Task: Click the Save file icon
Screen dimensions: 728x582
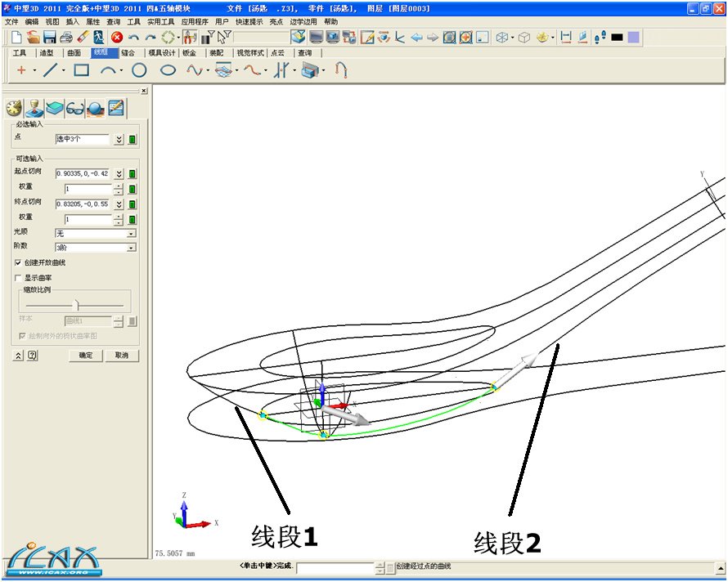Action: pyautogui.click(x=49, y=38)
